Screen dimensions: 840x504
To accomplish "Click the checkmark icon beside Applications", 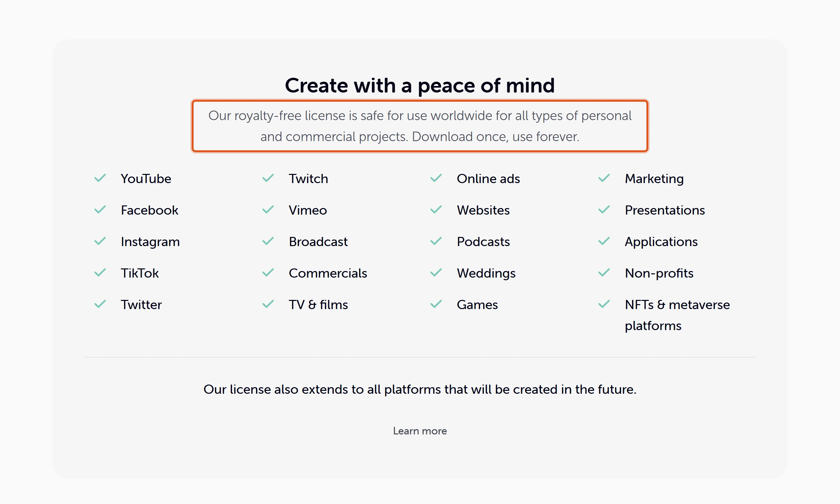I will (x=604, y=241).
